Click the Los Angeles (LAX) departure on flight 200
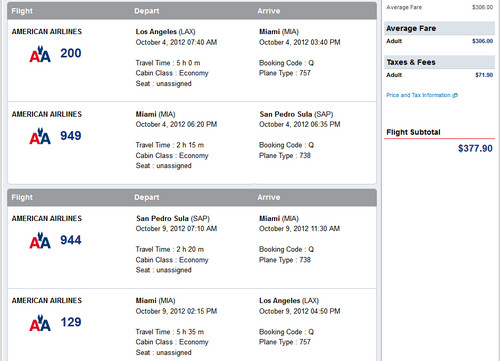The image size is (500, 361). pos(165,32)
